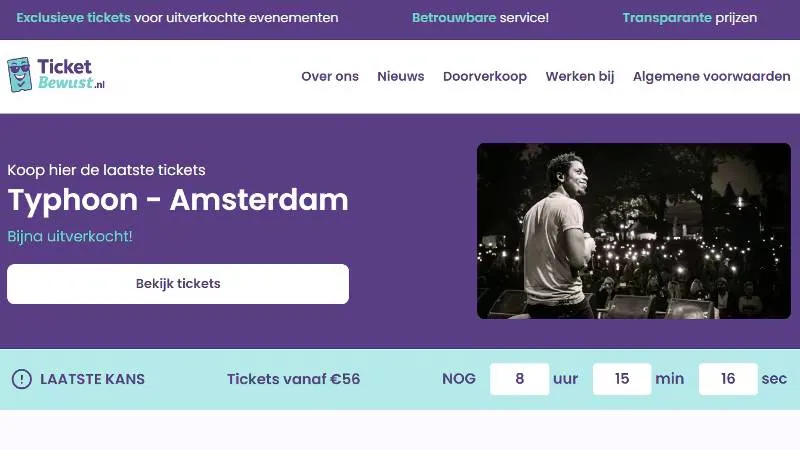Click the countdown seconds box
This screenshot has height=450, width=800.
(727, 379)
